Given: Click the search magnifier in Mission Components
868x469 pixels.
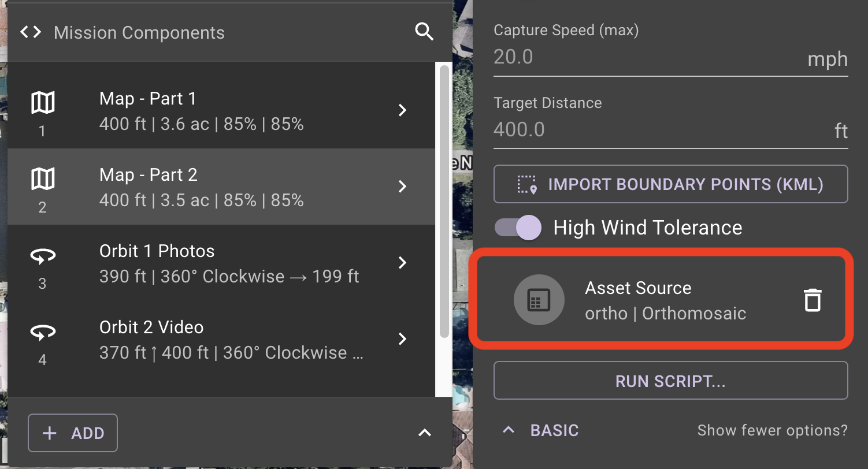Looking at the screenshot, I should (x=424, y=32).
